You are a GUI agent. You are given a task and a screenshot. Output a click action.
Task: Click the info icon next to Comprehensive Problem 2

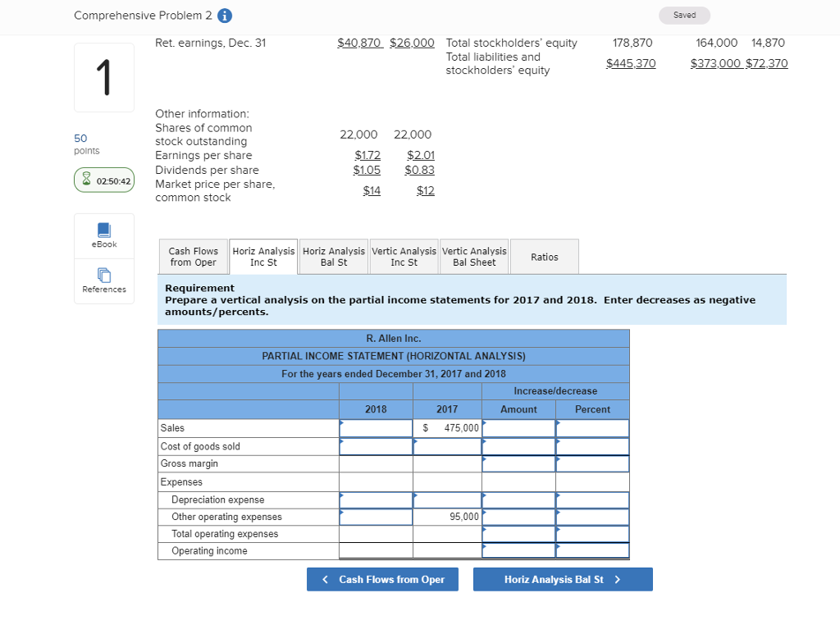point(225,15)
